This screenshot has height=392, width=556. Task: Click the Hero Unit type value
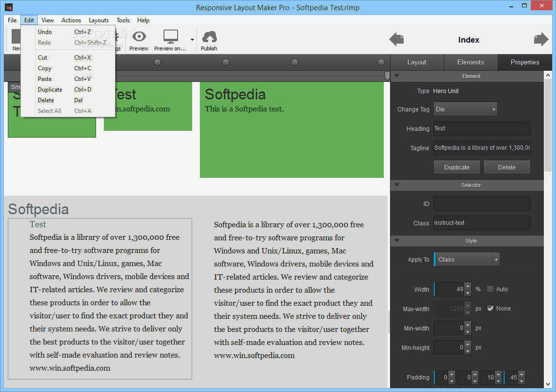coord(446,91)
